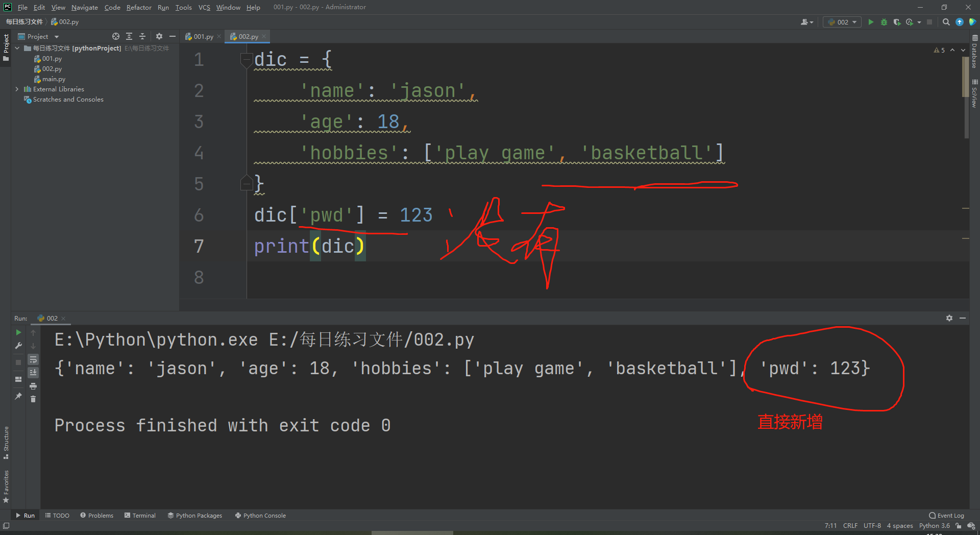
Task: Select Scratches and Consoles node
Action: 64,100
